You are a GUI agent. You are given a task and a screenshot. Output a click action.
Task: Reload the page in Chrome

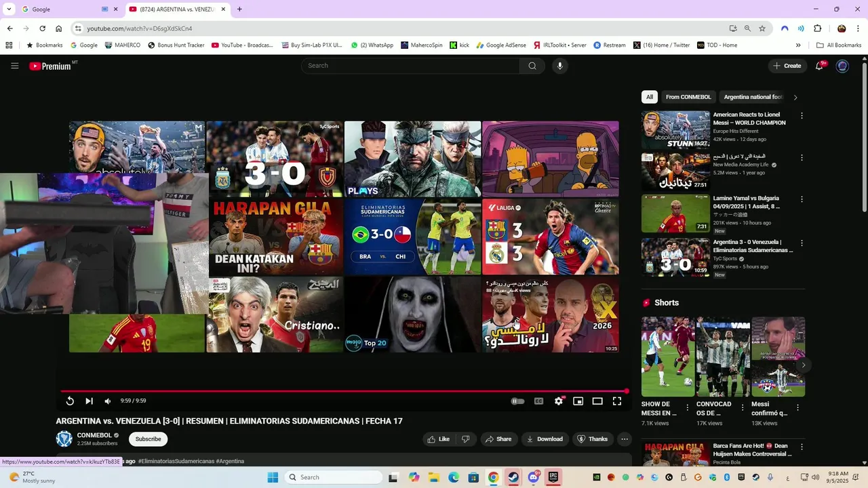pos(42,28)
